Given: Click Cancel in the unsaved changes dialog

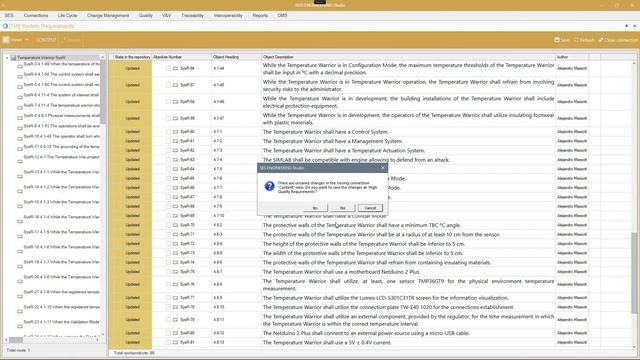Looking at the screenshot, I should pos(370,208).
